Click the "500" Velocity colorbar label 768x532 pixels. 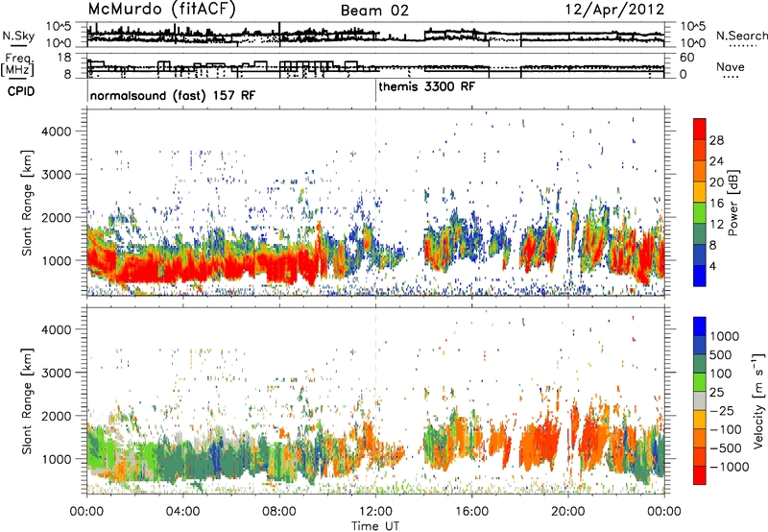[721, 354]
